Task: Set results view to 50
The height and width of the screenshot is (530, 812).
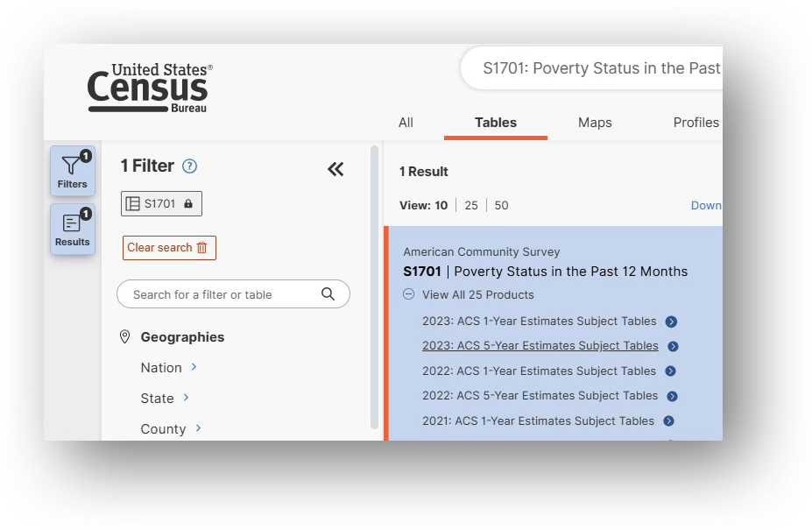Action: 501,205
